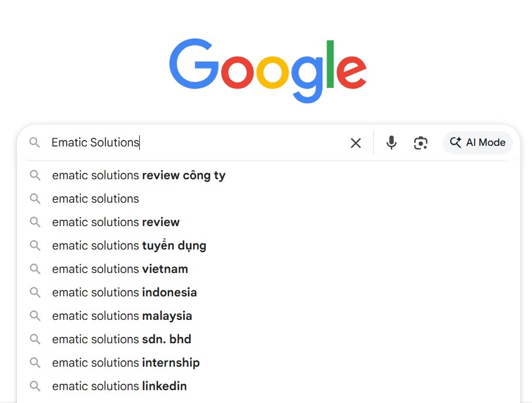
Task: Choose 'ematic solutions linkedin' suggestion
Action: tap(119, 386)
